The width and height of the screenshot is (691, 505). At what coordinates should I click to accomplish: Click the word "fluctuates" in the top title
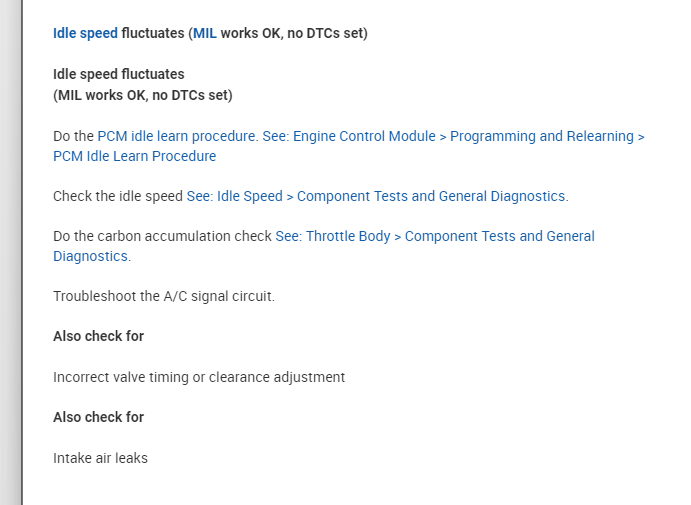pos(152,33)
